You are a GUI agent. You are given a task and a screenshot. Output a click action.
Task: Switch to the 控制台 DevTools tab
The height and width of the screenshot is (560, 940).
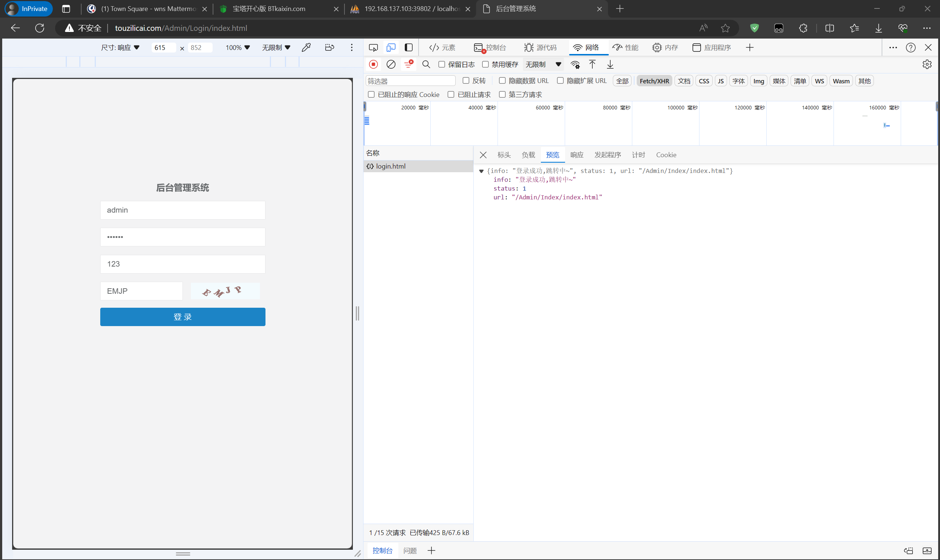tap(489, 47)
